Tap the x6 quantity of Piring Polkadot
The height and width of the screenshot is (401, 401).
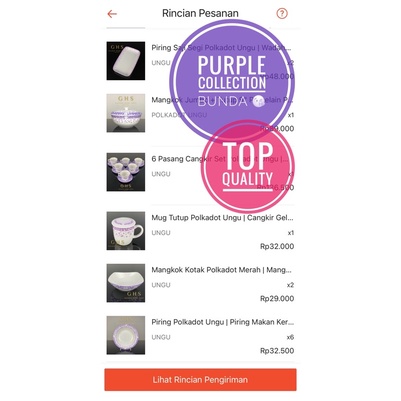[x=290, y=337]
